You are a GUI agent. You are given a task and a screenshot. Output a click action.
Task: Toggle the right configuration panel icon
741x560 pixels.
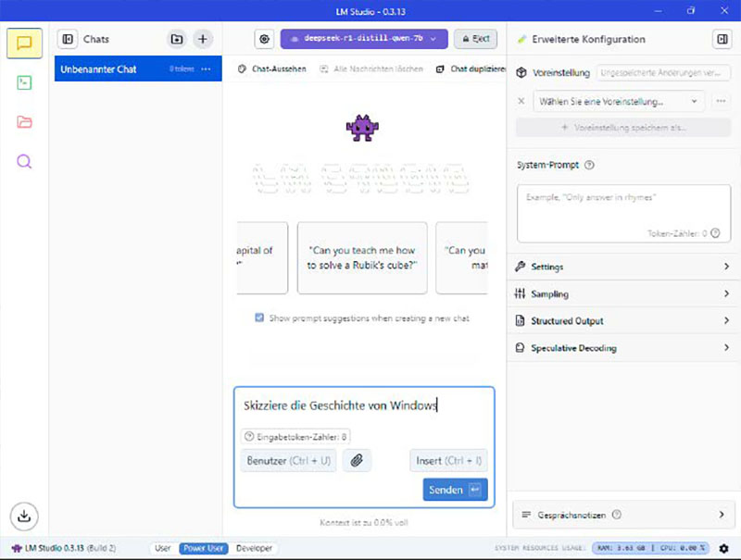(722, 39)
